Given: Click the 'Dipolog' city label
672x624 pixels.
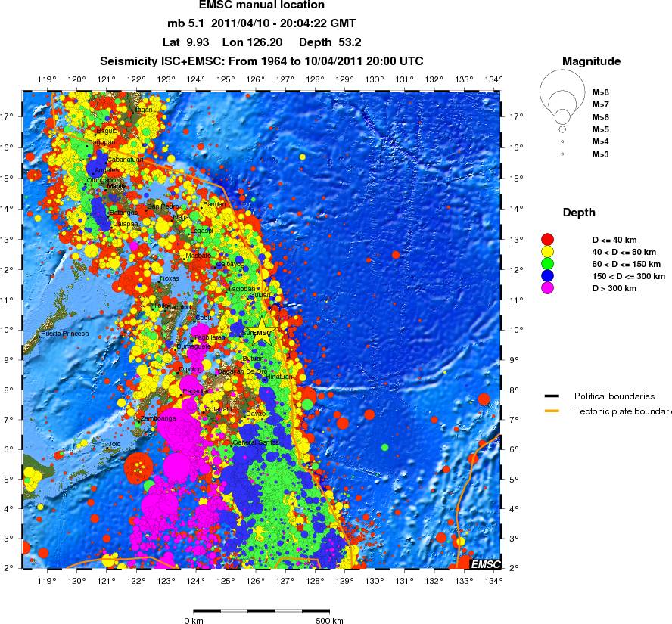Looking at the screenshot, I should [x=190, y=369].
